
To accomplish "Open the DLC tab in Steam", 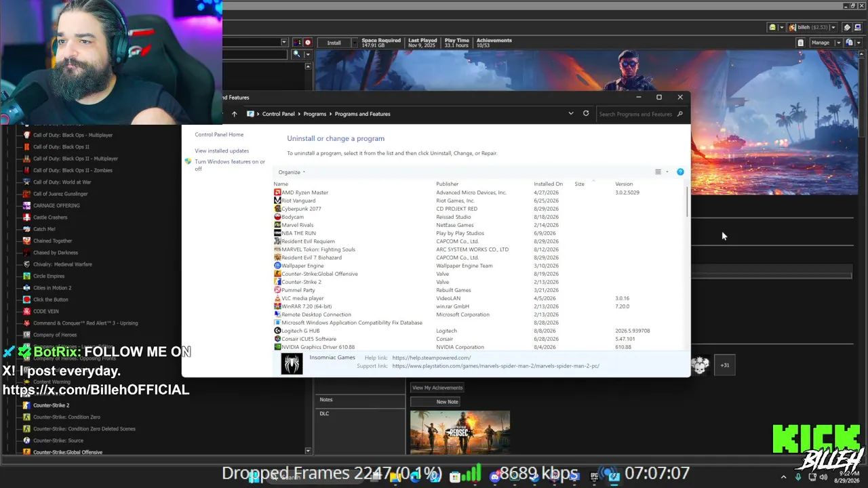I will pos(324,413).
